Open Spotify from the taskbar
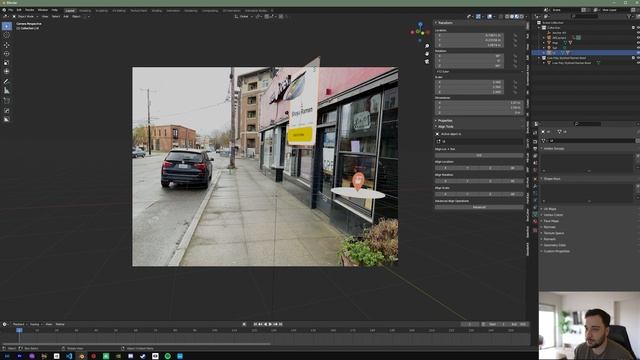Screen dimensions: 640x360 coord(168,356)
